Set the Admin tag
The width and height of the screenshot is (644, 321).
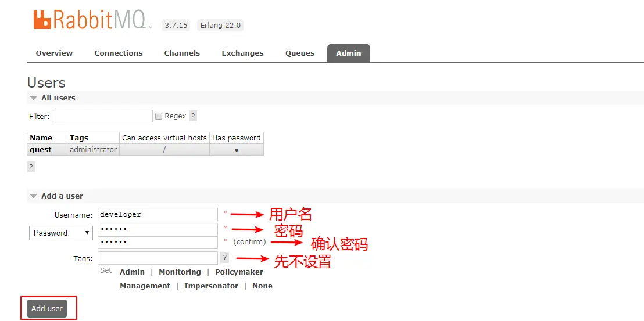pyautogui.click(x=133, y=272)
